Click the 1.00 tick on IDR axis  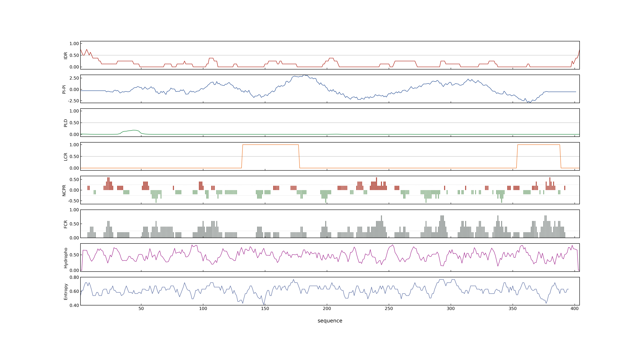point(74,44)
